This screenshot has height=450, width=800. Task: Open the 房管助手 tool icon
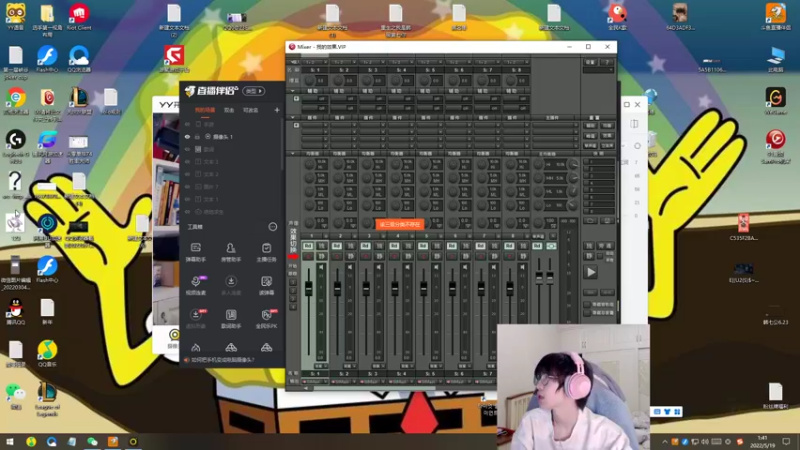pyautogui.click(x=231, y=248)
